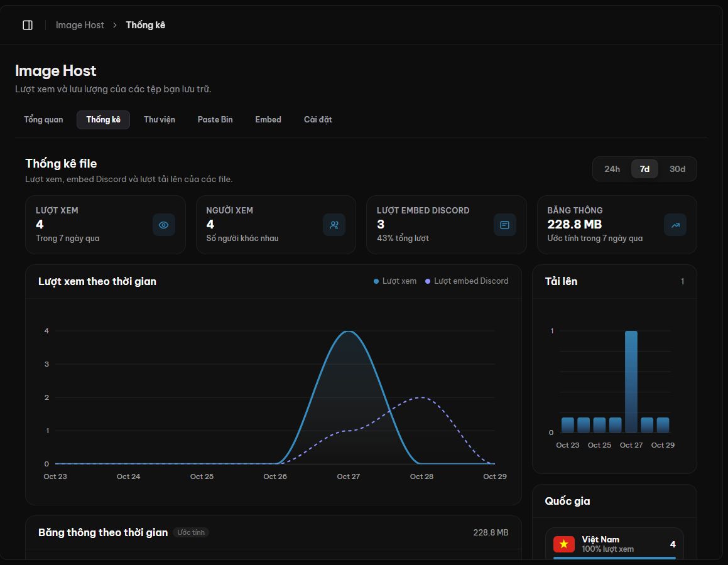Click the Thống kê breadcrumb
The width and height of the screenshot is (728, 565).
[x=145, y=25]
